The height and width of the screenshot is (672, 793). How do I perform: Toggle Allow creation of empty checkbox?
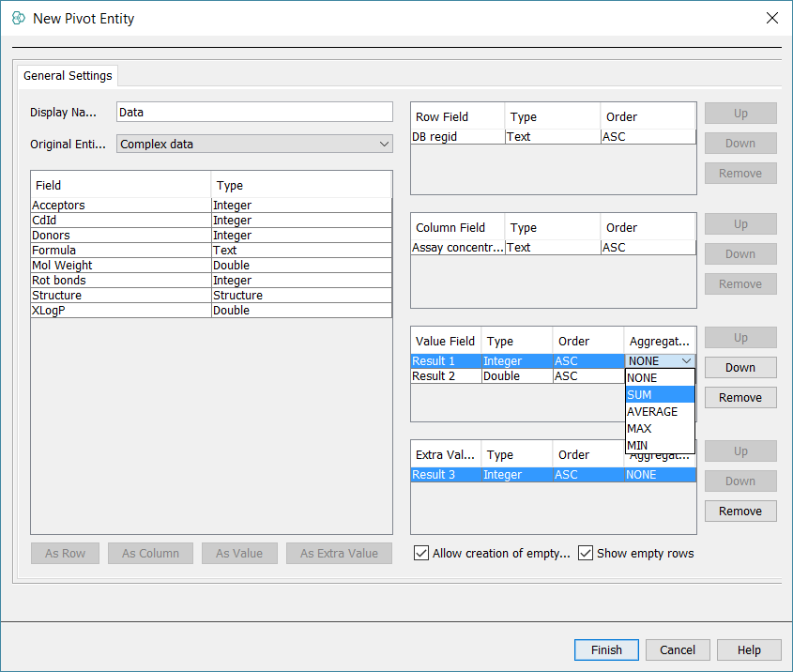pos(421,553)
